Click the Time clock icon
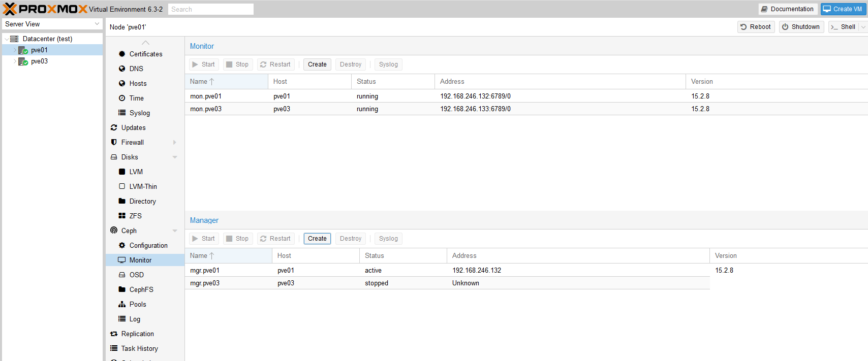This screenshot has height=361, width=868. 122,98
